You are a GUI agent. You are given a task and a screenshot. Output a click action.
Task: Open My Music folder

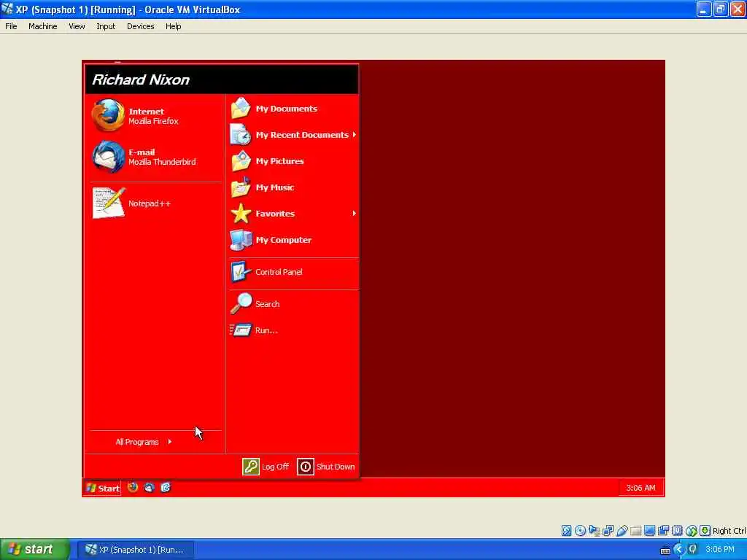(293, 187)
